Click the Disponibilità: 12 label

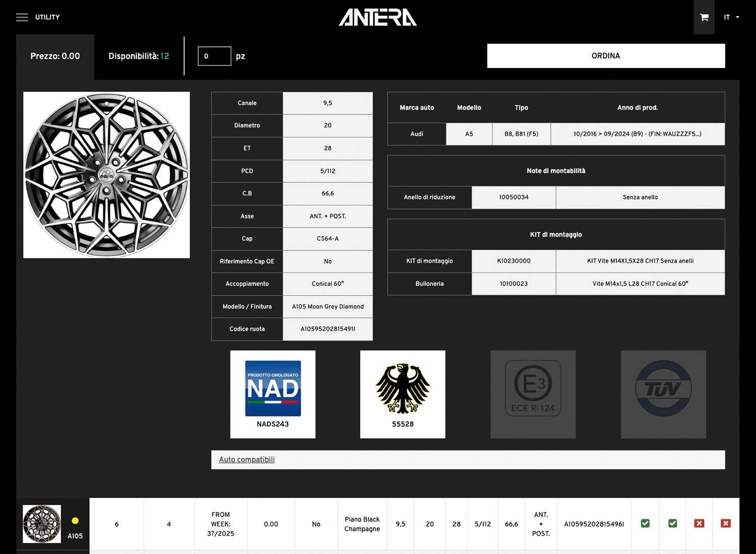click(x=139, y=56)
